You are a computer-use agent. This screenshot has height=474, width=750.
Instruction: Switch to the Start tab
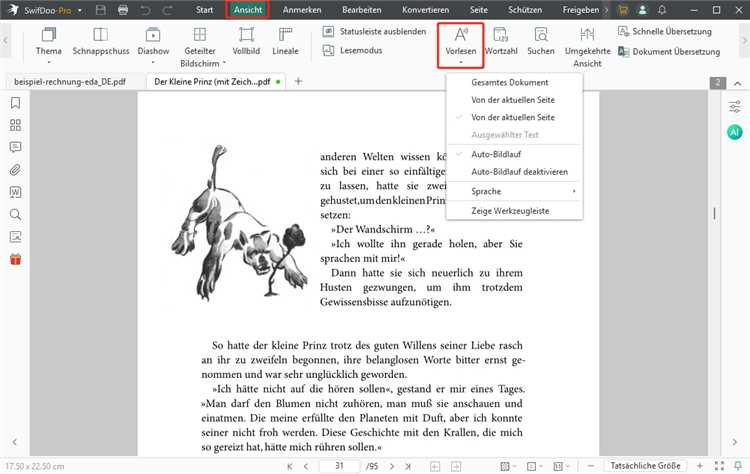pyautogui.click(x=204, y=10)
